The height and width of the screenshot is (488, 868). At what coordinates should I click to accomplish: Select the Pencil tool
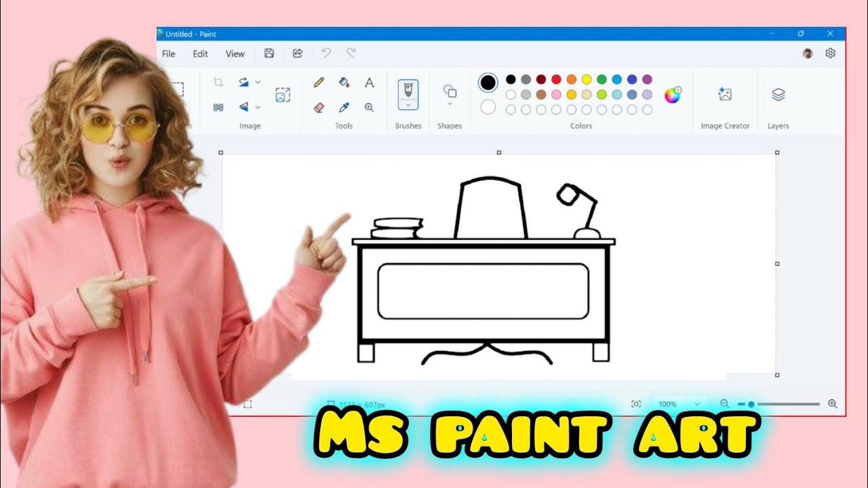(x=319, y=83)
